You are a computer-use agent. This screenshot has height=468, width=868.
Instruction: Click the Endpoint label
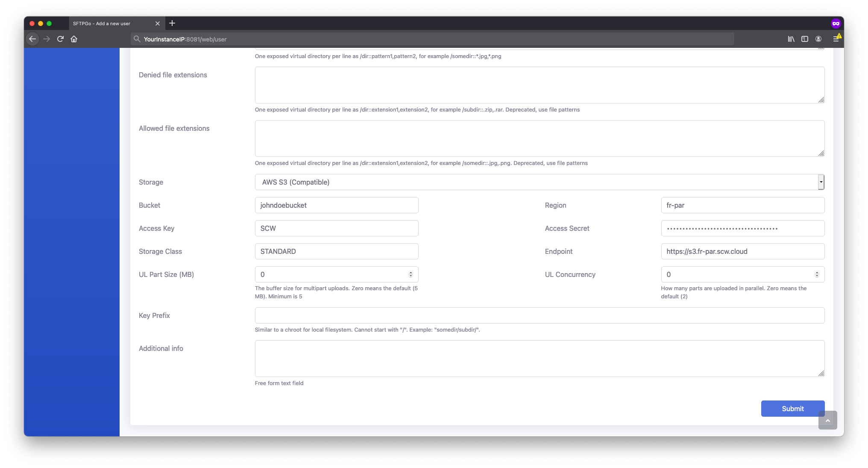[x=559, y=251]
